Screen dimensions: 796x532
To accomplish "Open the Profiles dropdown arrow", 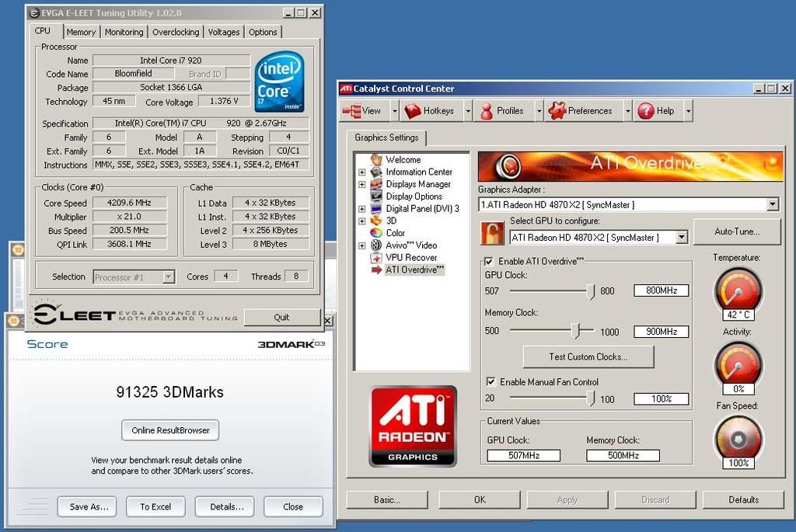I will click(x=539, y=111).
